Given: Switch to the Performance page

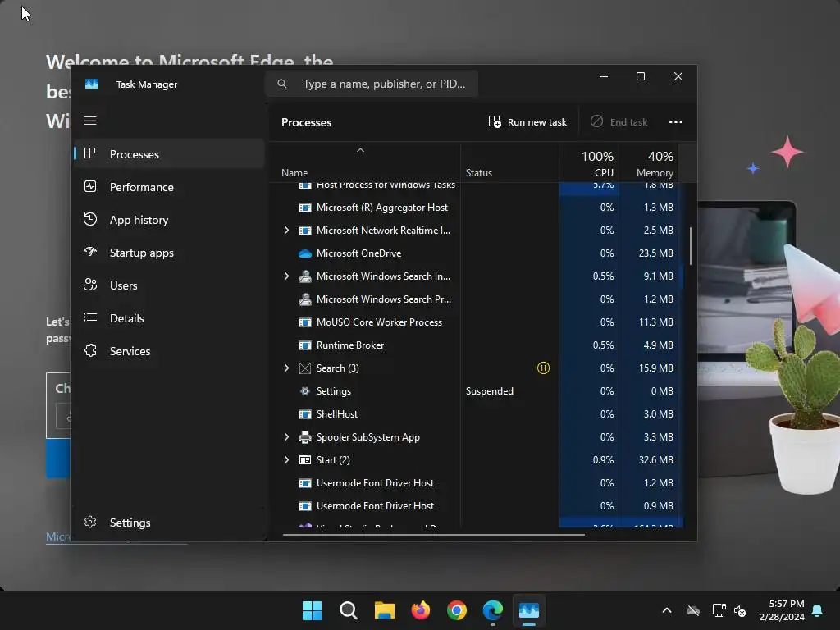Looking at the screenshot, I should [x=169, y=187].
